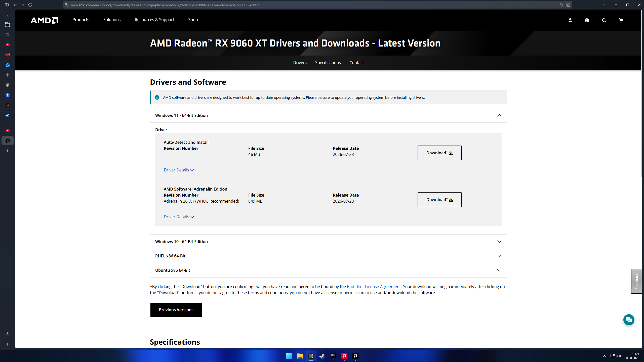
Task: Click the "849 MB" file size value
Action: tap(255, 201)
